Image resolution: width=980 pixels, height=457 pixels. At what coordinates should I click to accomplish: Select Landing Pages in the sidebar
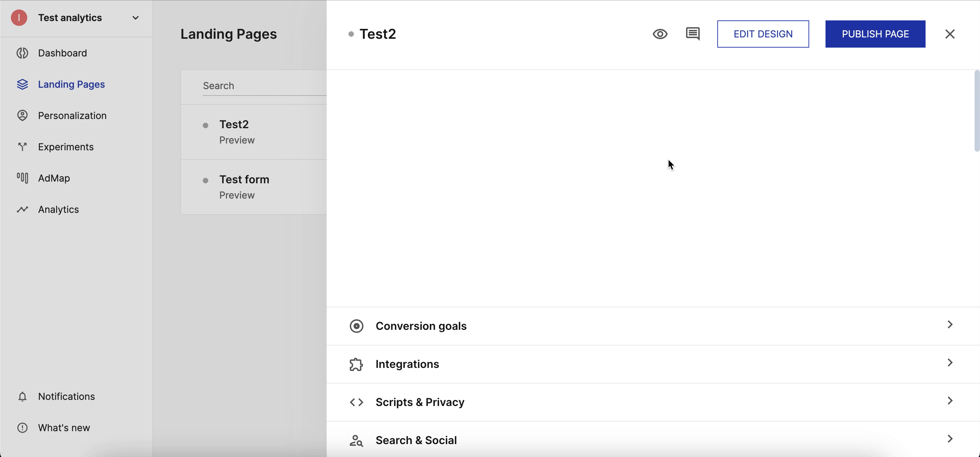click(x=71, y=84)
